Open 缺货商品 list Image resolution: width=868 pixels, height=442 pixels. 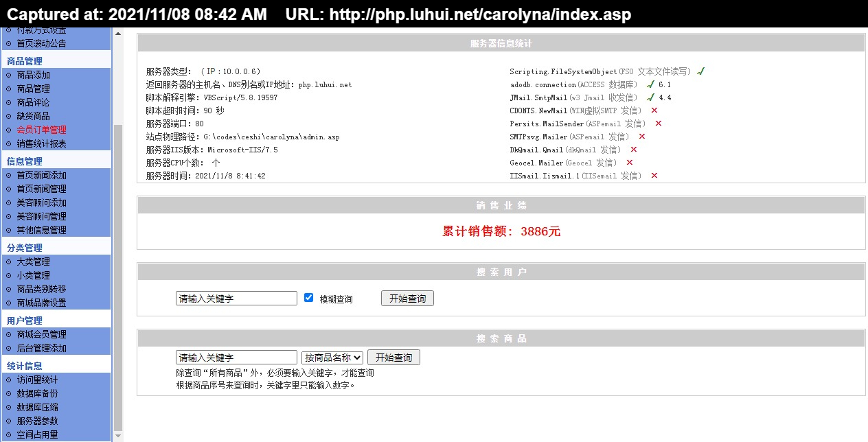(33, 116)
